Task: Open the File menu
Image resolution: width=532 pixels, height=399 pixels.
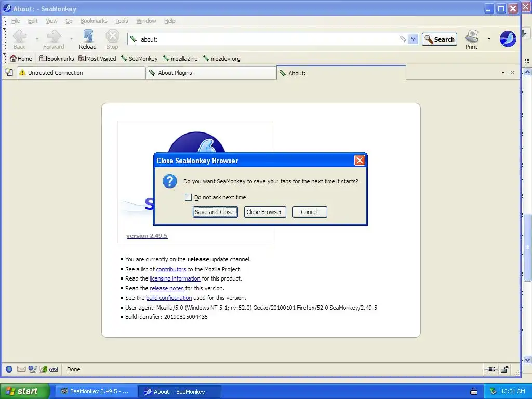Action: (x=16, y=21)
